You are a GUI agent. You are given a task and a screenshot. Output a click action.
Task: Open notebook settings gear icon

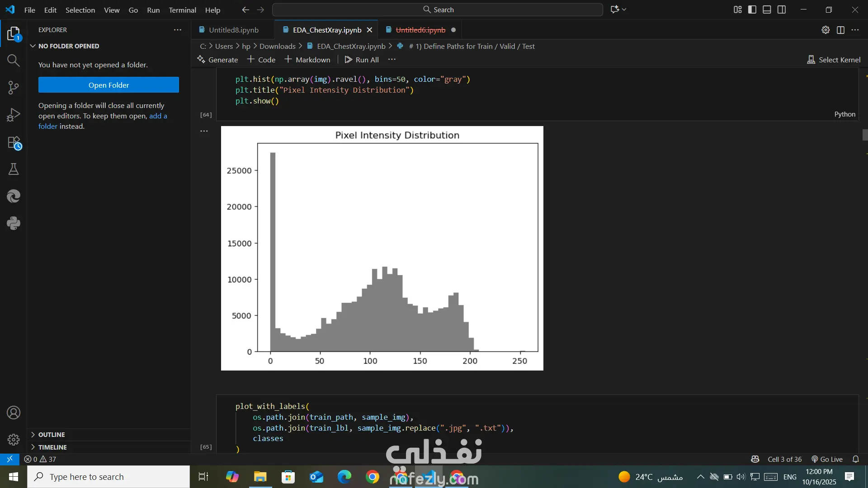pos(826,30)
